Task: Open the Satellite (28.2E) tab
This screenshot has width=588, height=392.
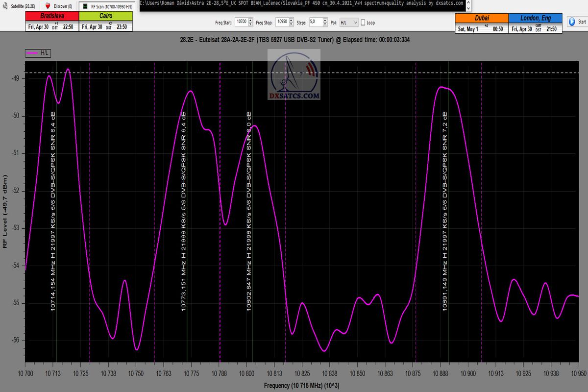Action: pos(20,6)
